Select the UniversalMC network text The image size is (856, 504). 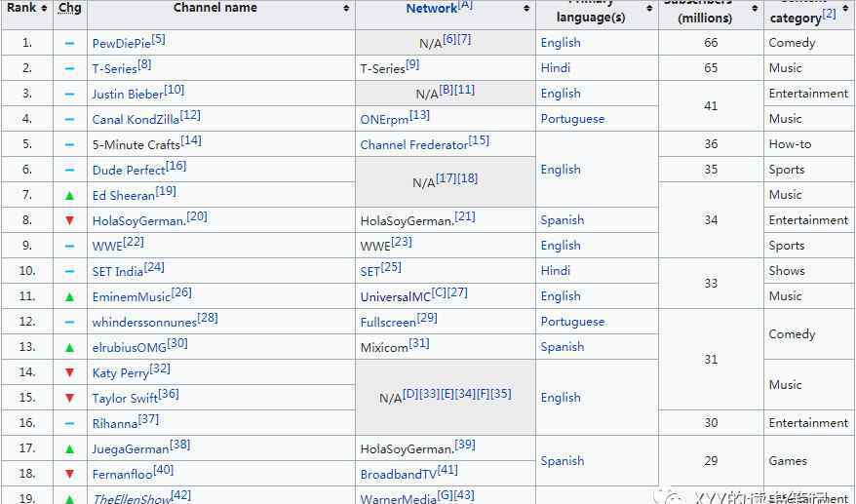pyautogui.click(x=395, y=297)
